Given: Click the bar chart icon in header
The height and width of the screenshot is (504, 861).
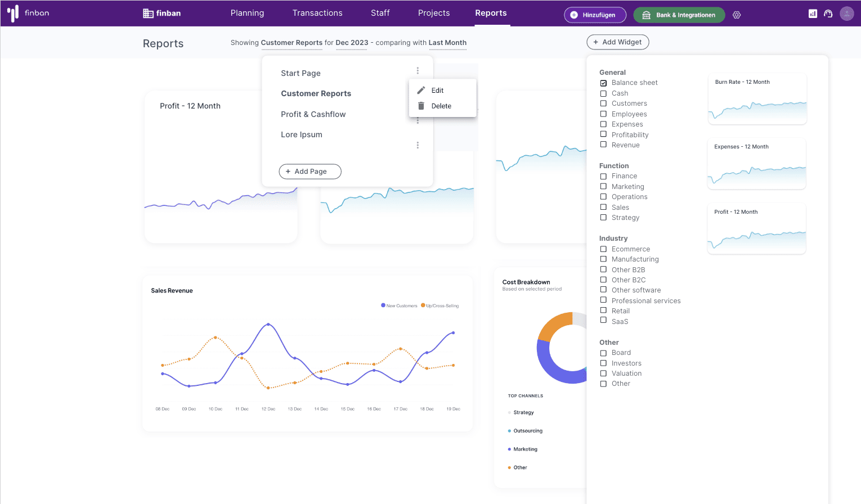Looking at the screenshot, I should [813, 13].
